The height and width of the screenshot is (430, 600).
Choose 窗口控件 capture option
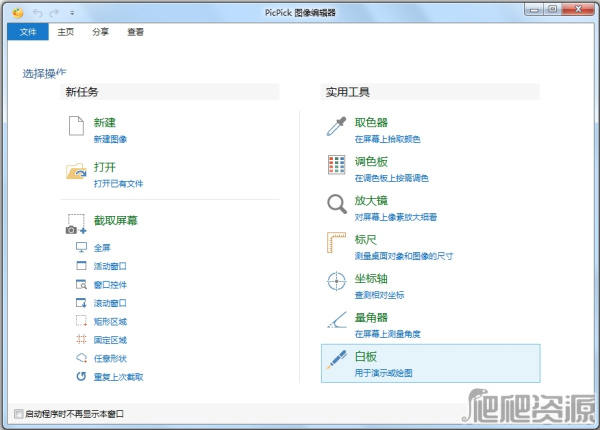(110, 285)
